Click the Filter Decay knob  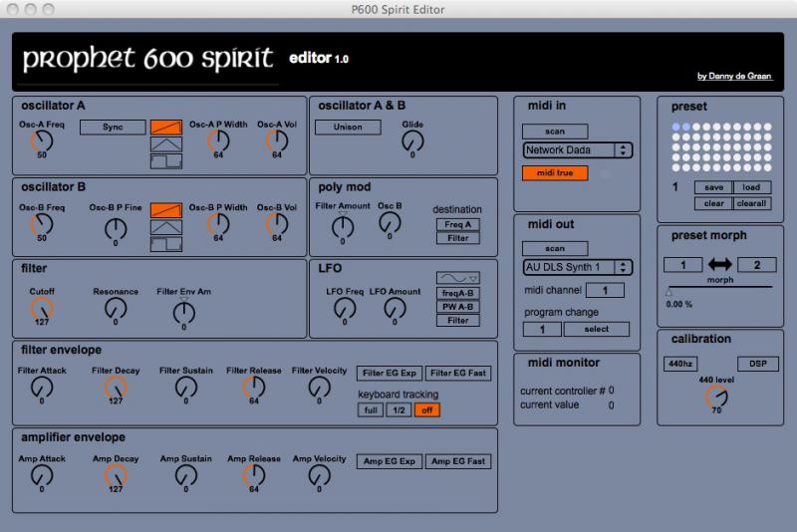(x=116, y=388)
